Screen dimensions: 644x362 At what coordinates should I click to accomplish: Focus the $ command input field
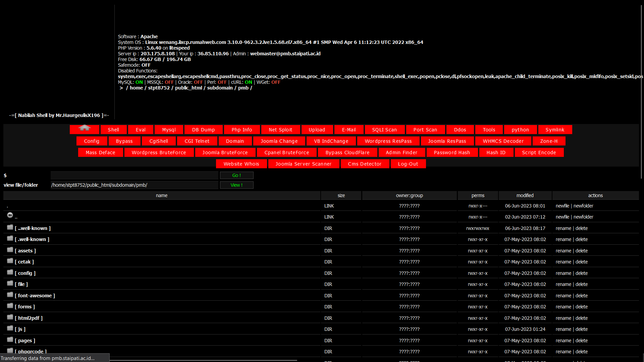click(x=134, y=175)
